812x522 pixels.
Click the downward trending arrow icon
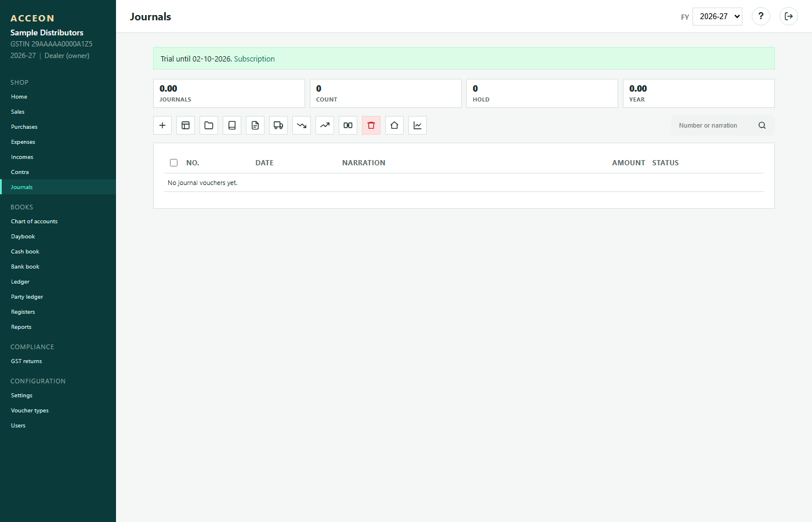302,125
